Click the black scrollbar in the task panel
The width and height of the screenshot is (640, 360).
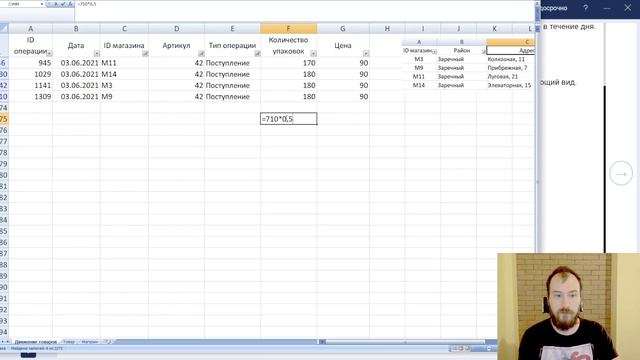coord(604,169)
